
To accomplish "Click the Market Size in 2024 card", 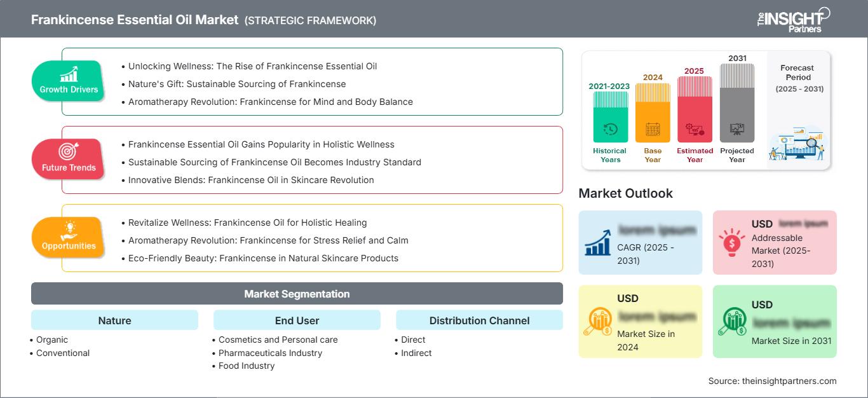I will click(641, 321).
